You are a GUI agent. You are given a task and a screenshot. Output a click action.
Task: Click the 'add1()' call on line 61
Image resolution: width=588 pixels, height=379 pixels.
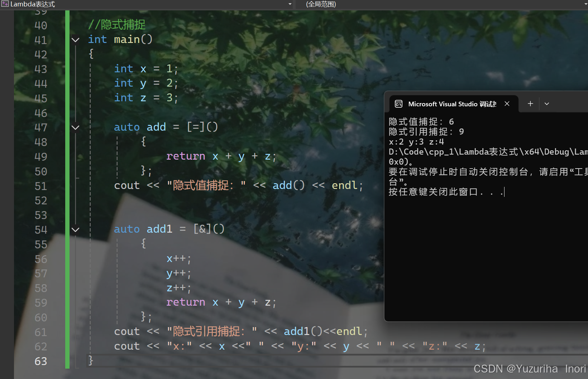click(303, 331)
